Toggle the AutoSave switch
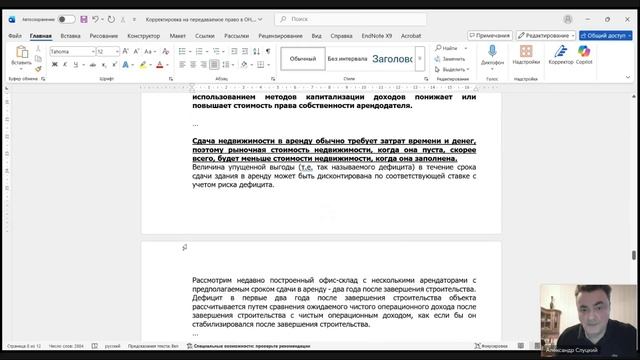 66,19
